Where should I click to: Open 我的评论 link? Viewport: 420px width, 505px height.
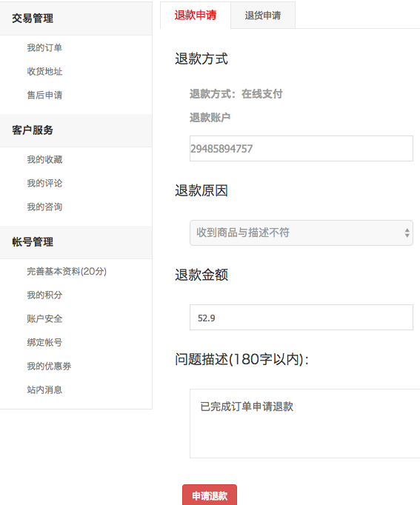tap(44, 183)
